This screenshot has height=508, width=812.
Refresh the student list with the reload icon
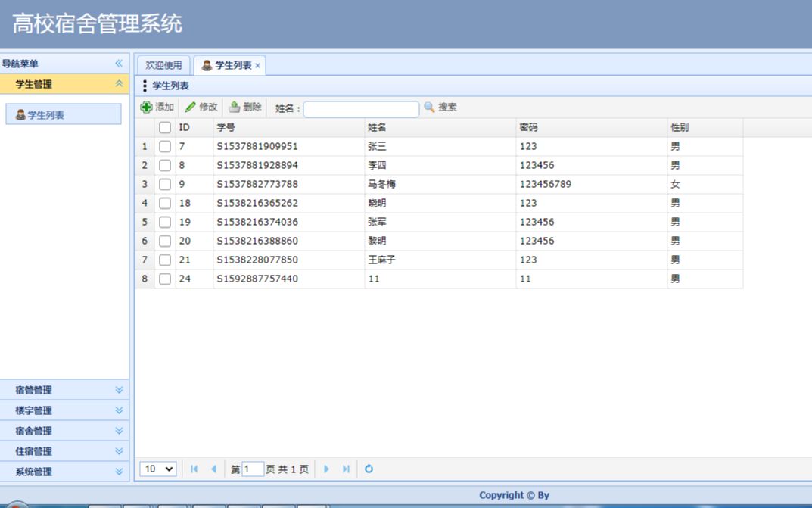click(x=369, y=469)
